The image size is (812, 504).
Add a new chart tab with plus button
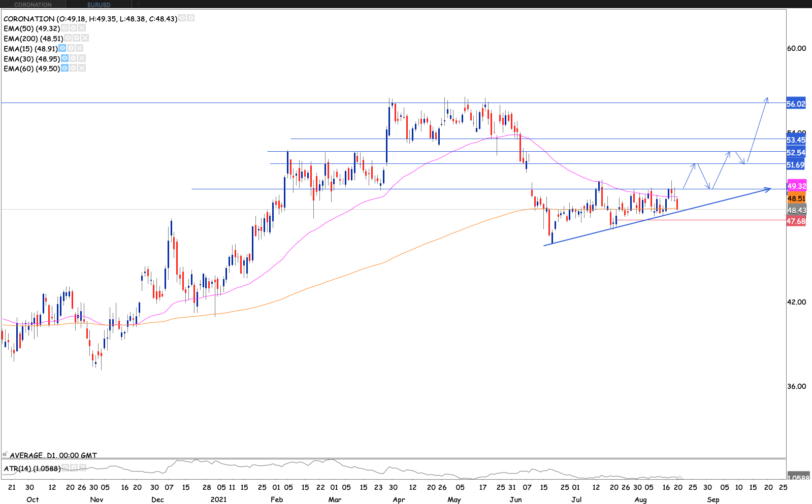pyautogui.click(x=138, y=5)
